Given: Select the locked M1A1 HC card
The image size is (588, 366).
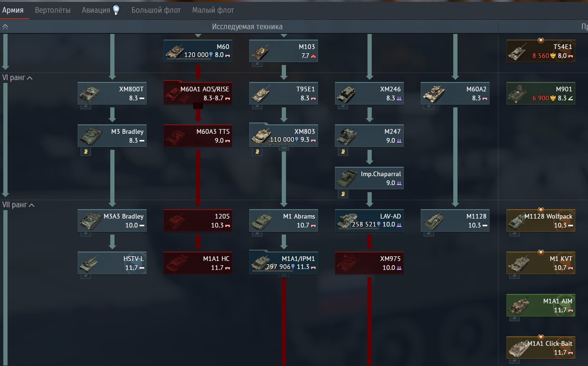Looking at the screenshot, I should pos(198,262).
